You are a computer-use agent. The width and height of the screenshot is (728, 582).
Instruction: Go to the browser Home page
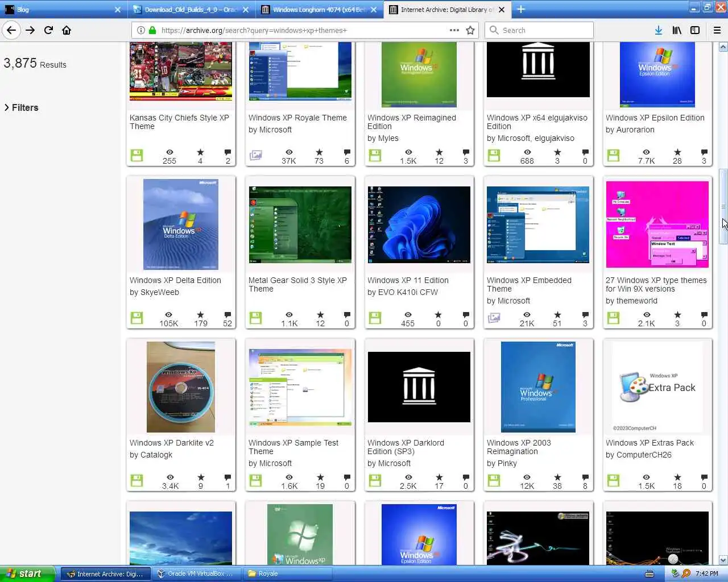tap(67, 30)
